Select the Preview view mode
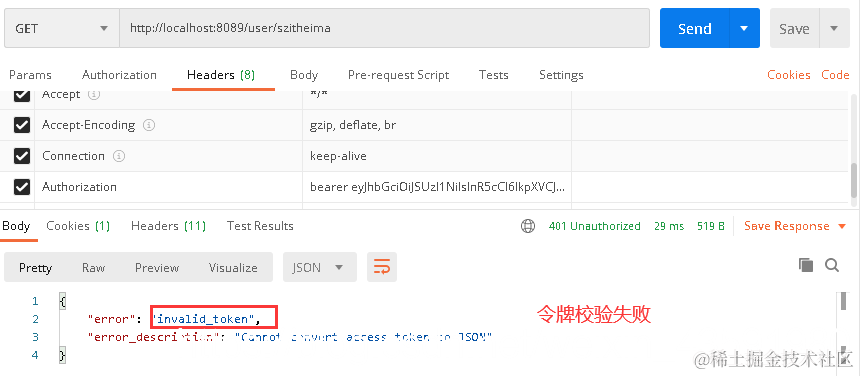This screenshot has height=376, width=860. click(157, 267)
